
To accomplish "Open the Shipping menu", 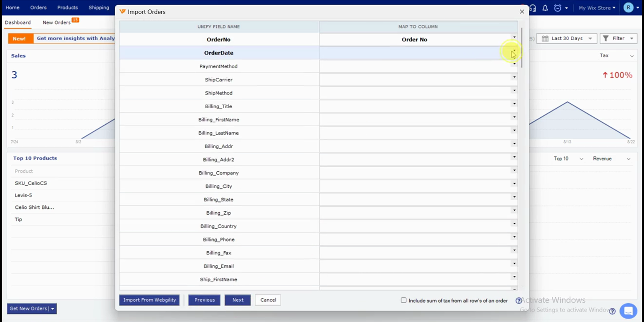I will coord(99,8).
